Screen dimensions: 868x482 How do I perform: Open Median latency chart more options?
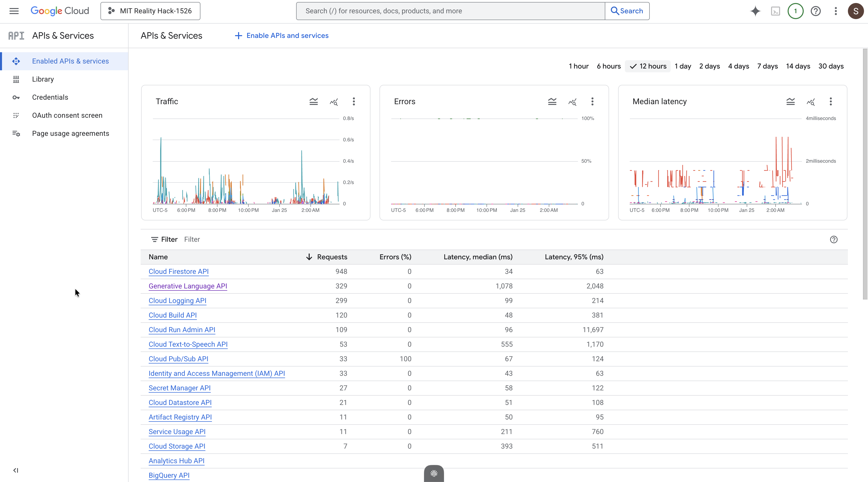tap(831, 101)
